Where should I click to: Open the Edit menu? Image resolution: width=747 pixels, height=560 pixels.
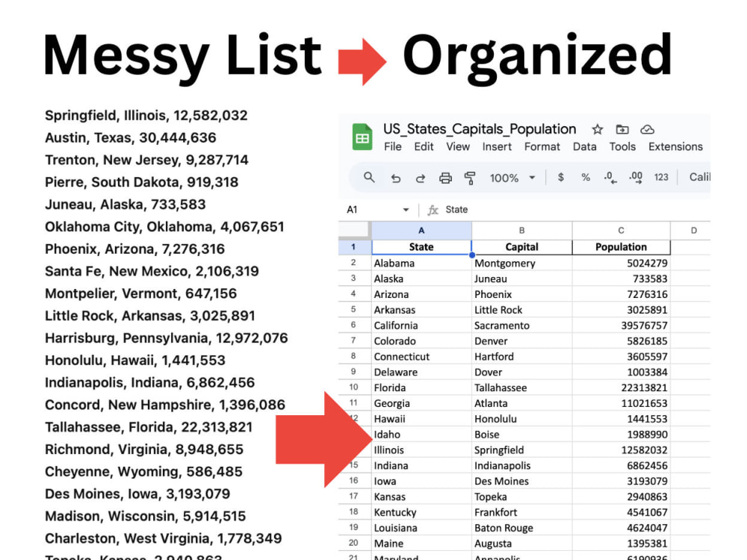coord(424,146)
